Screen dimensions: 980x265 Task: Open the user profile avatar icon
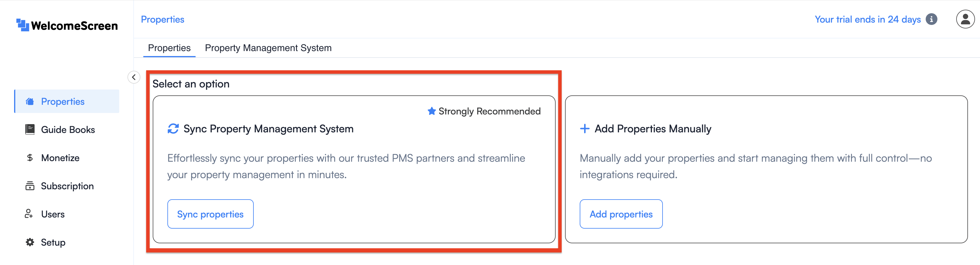tap(965, 19)
